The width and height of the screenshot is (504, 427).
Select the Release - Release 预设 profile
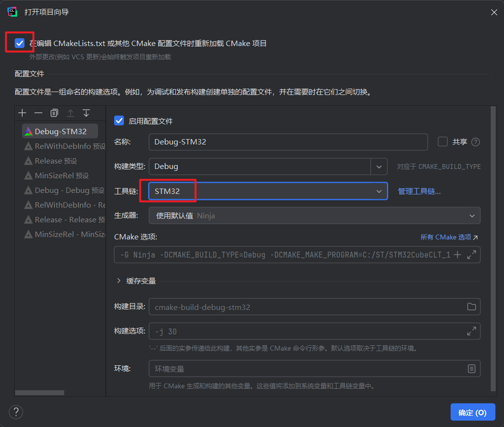64,220
